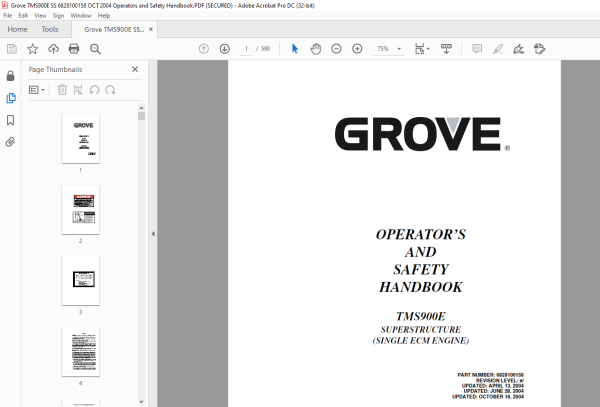Activate the Hand pan tool
The width and height of the screenshot is (600, 407).
pos(316,49)
